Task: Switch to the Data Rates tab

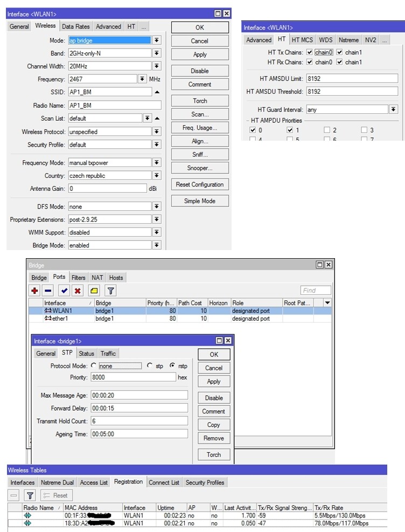Action: point(75,26)
